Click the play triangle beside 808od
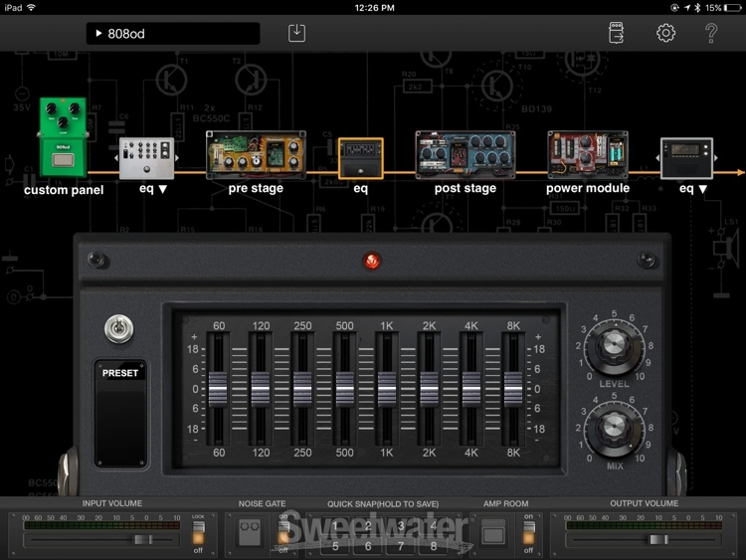This screenshot has height=560, width=746. [98, 33]
